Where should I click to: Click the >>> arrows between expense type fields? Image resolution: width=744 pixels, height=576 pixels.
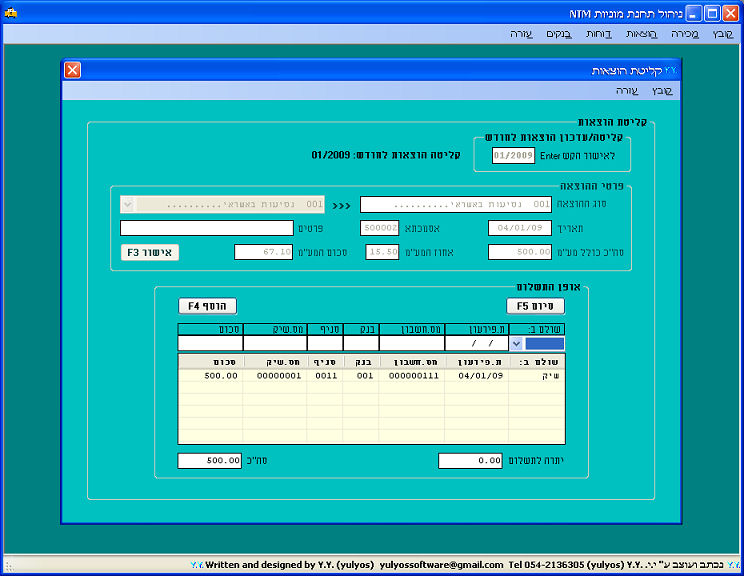pos(342,206)
